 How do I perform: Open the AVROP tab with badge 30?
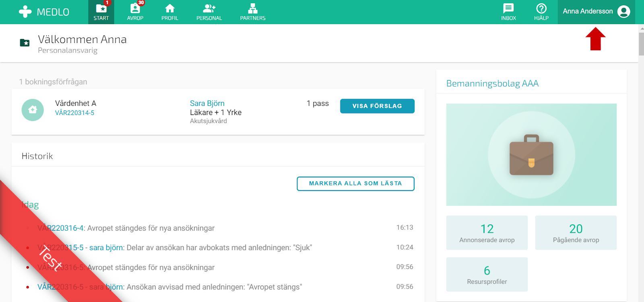coord(135,12)
